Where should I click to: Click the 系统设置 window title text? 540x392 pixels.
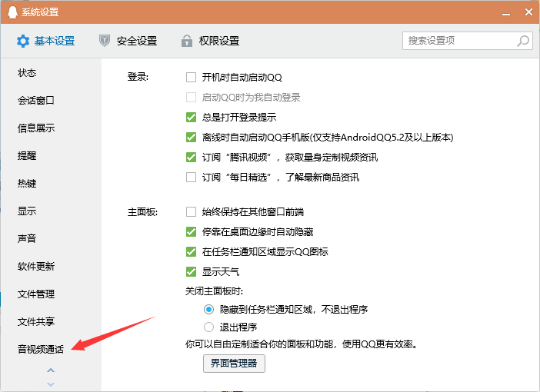40,12
